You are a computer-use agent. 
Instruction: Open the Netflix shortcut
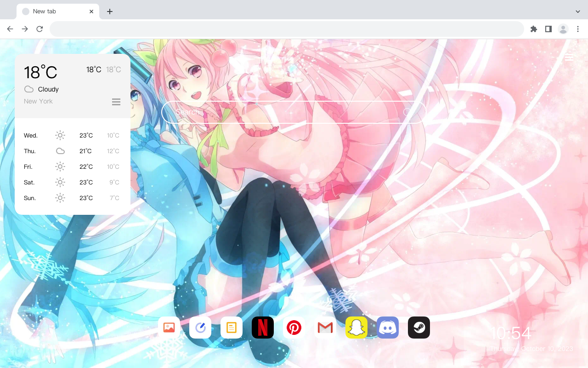coord(263,328)
